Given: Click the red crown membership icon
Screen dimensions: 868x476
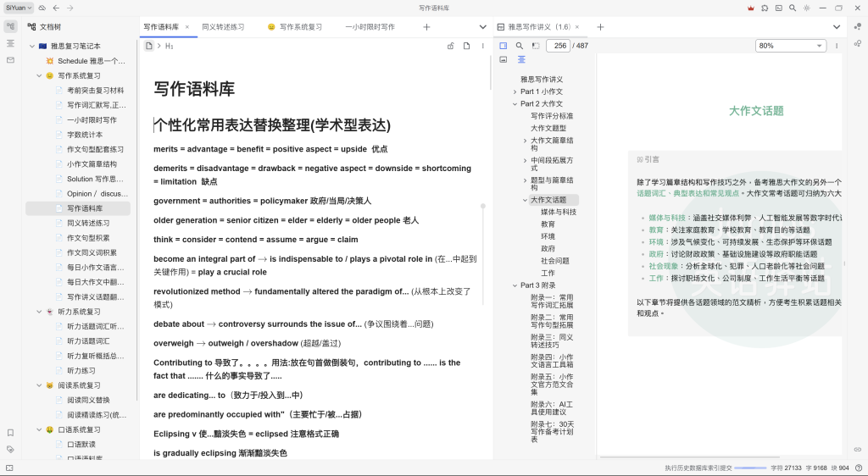Looking at the screenshot, I should (750, 8).
